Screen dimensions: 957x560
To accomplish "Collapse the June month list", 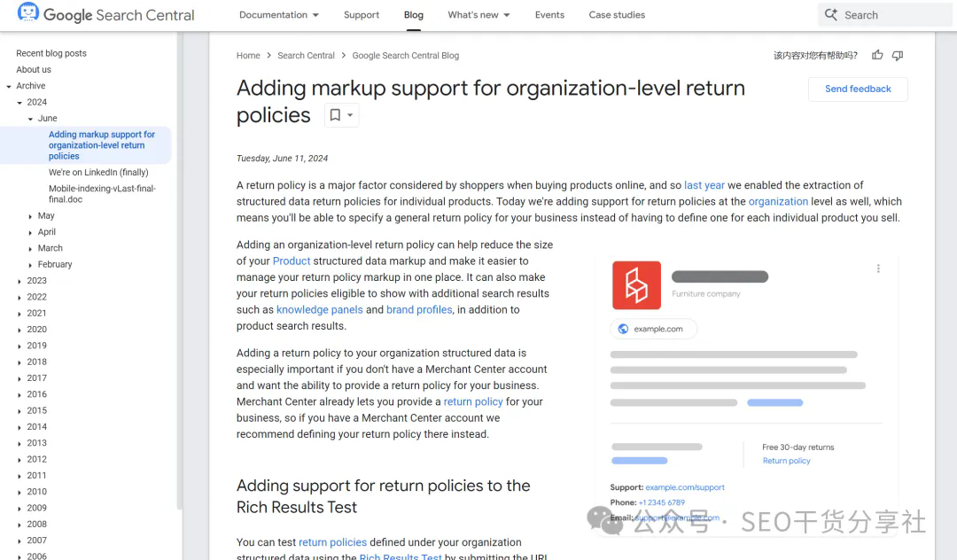I will (30, 119).
